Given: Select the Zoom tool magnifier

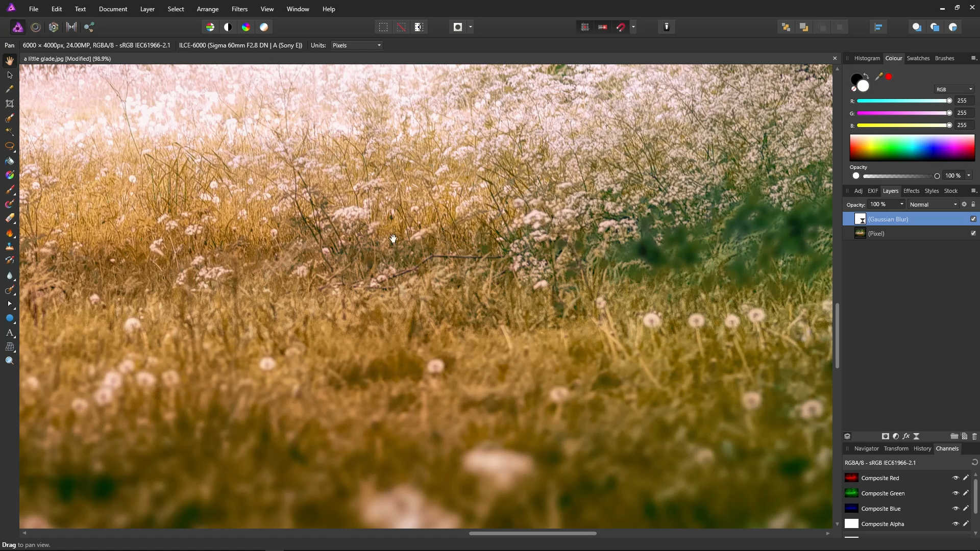Looking at the screenshot, I should (9, 361).
